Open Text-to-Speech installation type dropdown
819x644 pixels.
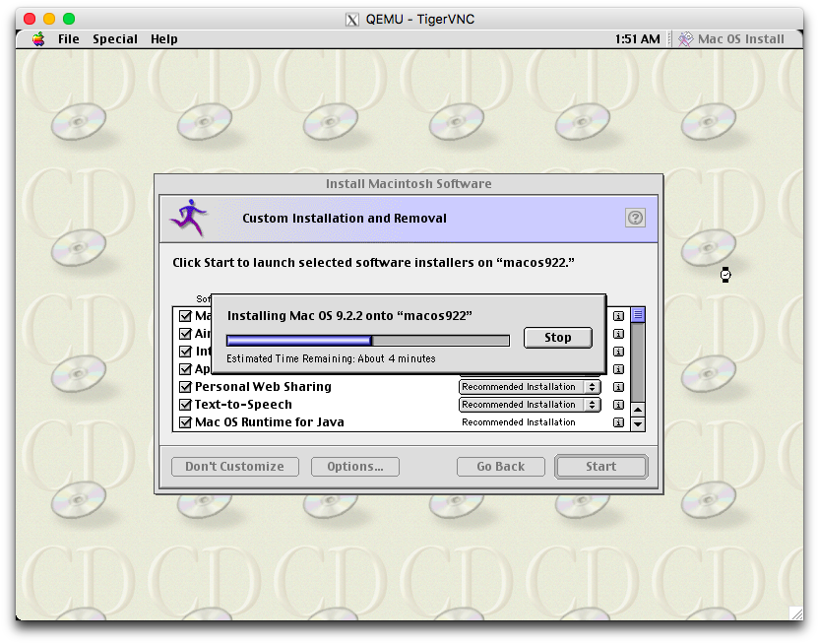coord(530,405)
